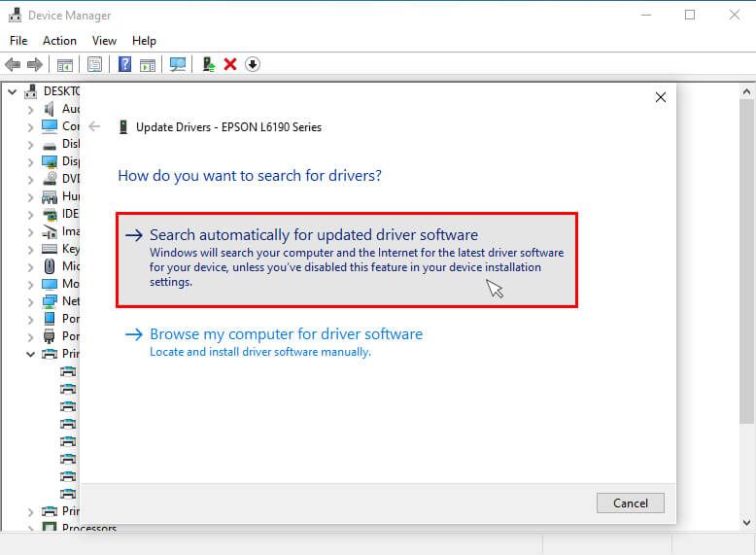Open the Action menu

(x=59, y=41)
